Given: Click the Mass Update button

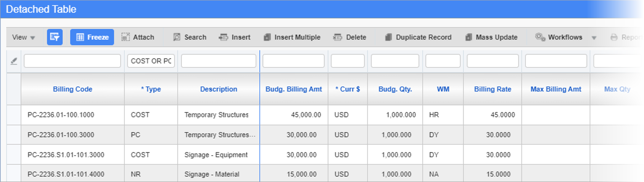Looking at the screenshot, I should point(491,37).
